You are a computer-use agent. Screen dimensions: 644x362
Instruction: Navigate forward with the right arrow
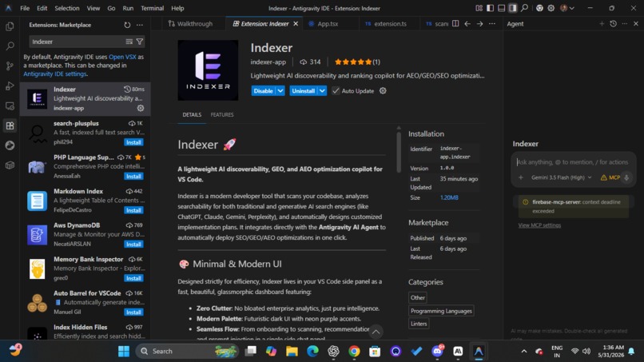(x=479, y=24)
